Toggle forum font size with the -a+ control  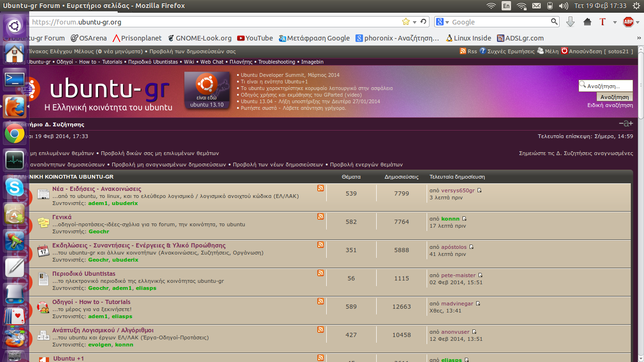[626, 123]
